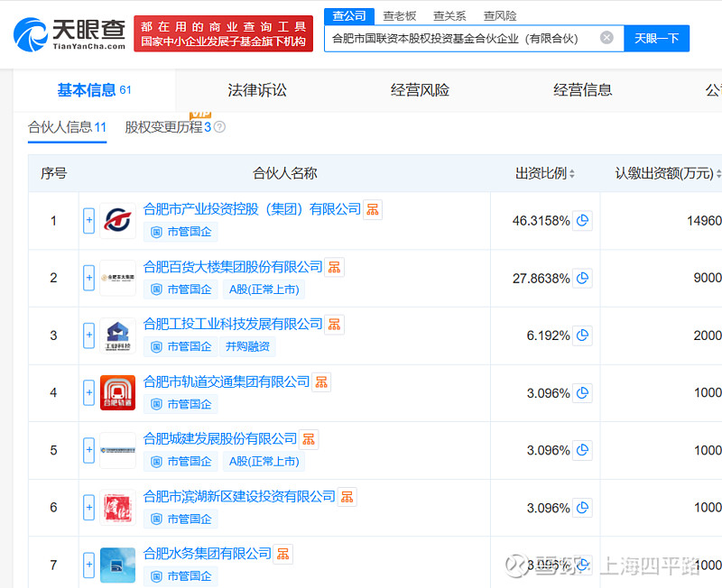Open pie chart icon beside 6.192%
Viewport: 722px width, 588px height.
[582, 335]
